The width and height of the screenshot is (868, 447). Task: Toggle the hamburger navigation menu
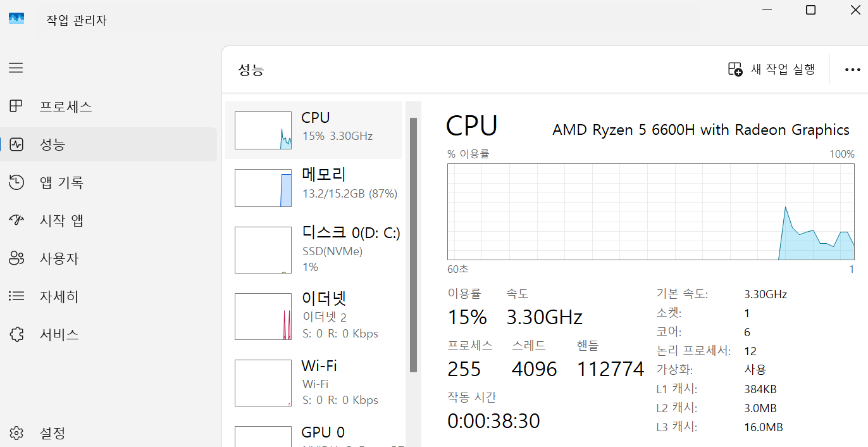pyautogui.click(x=16, y=68)
